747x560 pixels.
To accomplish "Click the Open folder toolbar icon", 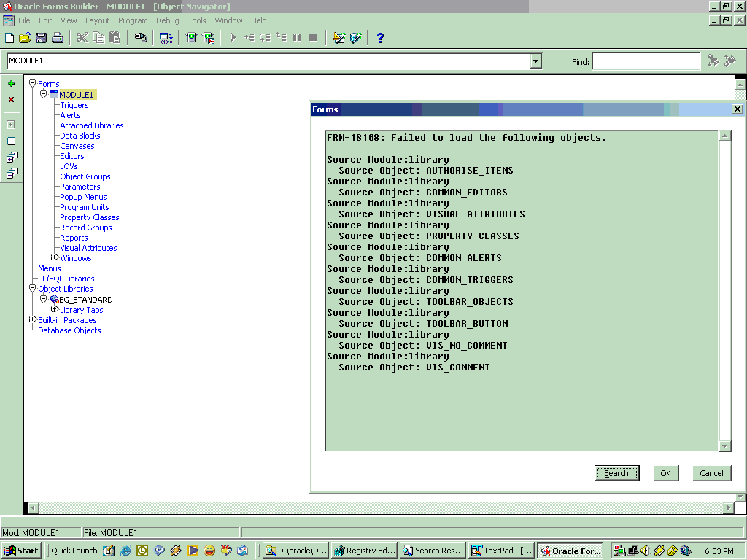I will [26, 38].
